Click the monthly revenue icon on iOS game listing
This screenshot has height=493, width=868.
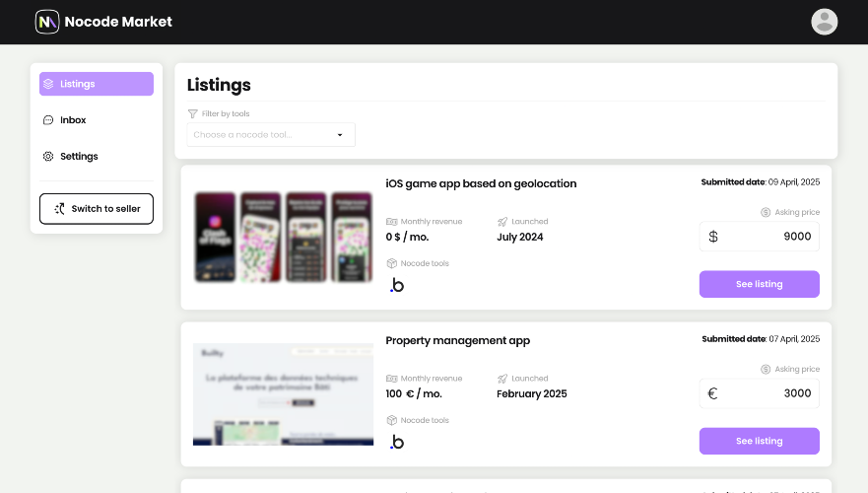point(391,222)
